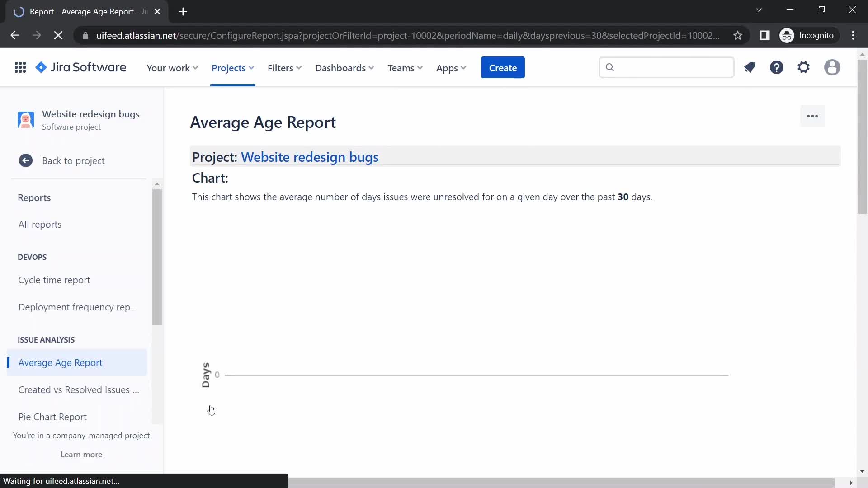Click the Website redesign bugs project avatar
868x488 pixels.
pos(26,120)
